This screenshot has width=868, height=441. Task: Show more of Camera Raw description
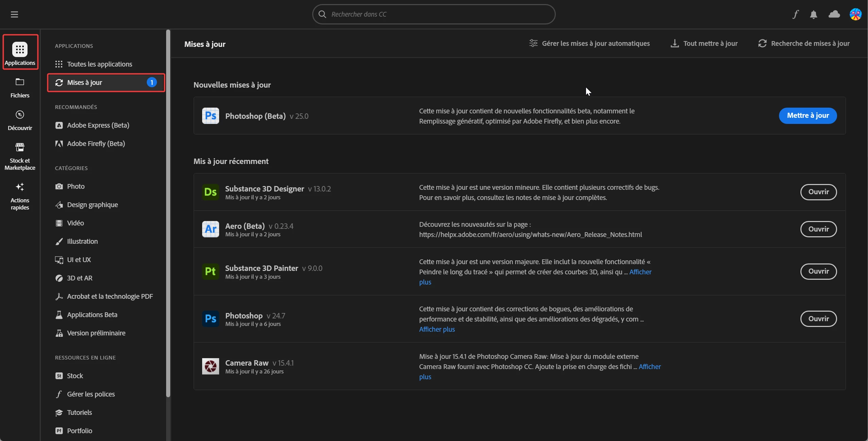click(x=649, y=367)
